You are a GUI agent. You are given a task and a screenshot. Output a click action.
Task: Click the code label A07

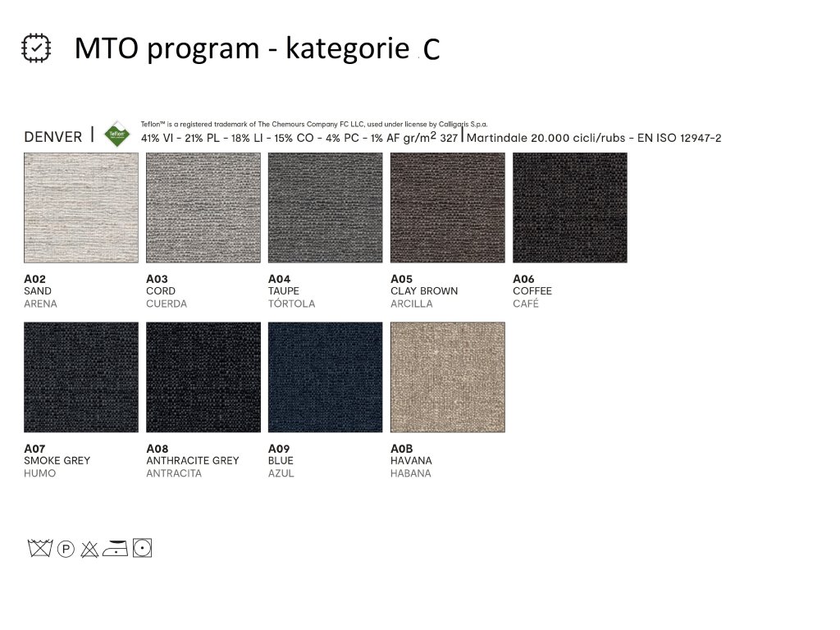[34, 449]
